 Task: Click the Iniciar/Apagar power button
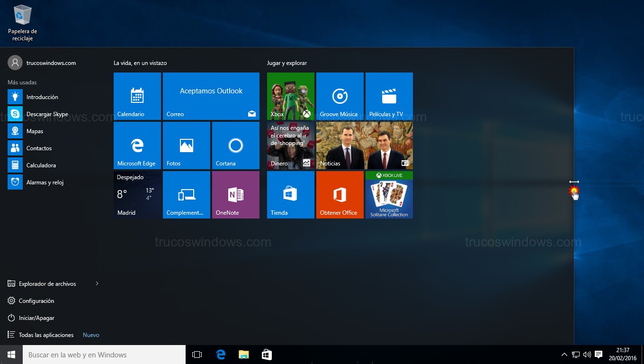tap(36, 318)
